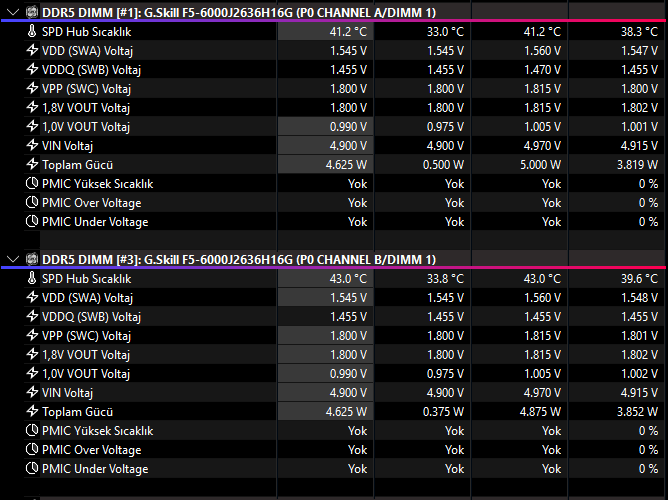Click the 39.6 °C average temperature value
668x500 pixels.
(639, 279)
